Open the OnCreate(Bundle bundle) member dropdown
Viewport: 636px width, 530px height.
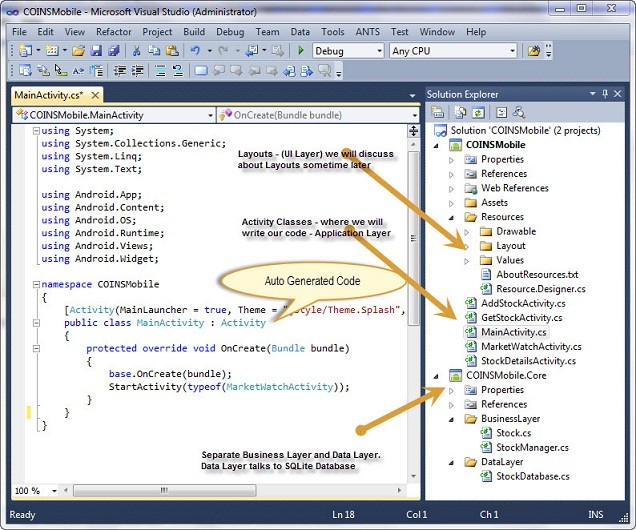point(414,116)
